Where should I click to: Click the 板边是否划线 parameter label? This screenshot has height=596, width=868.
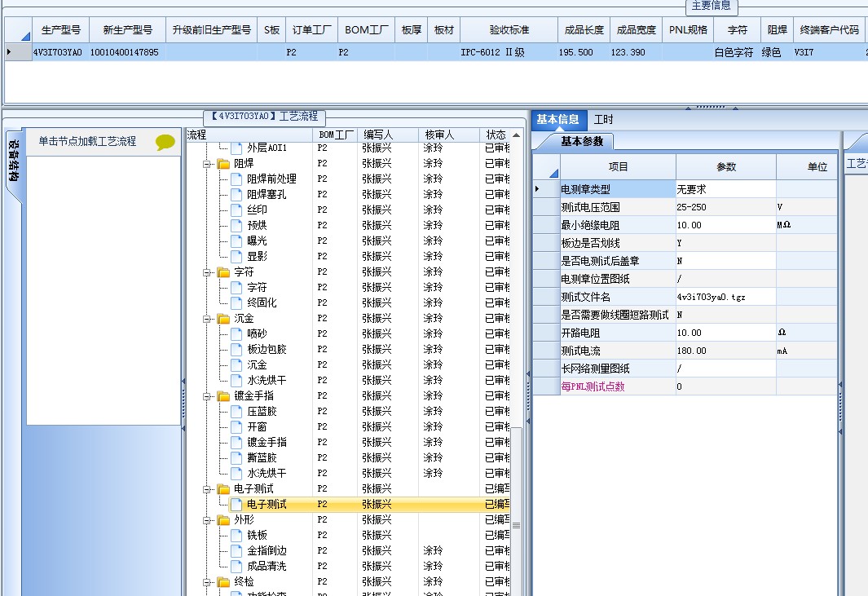590,243
